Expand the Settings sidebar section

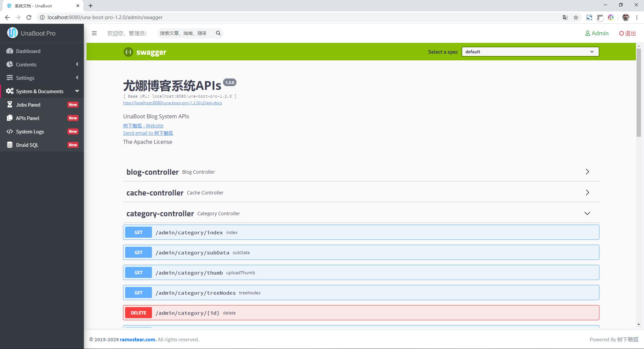coord(25,78)
